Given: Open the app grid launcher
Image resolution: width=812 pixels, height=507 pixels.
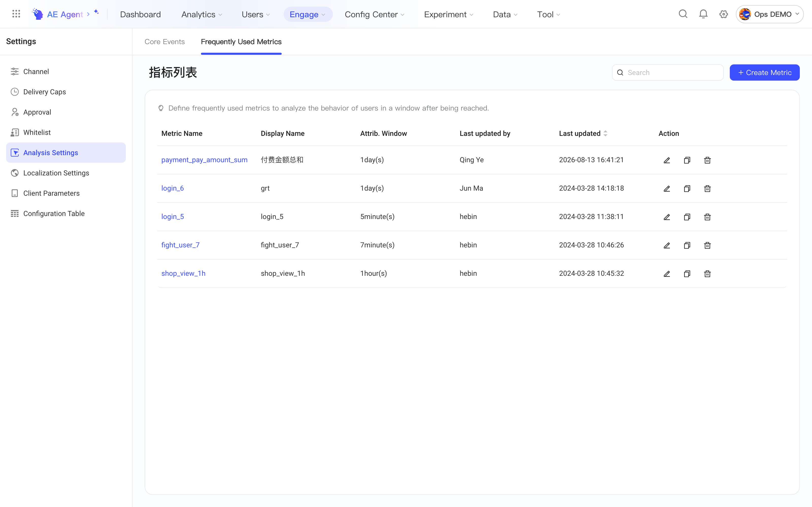Looking at the screenshot, I should pyautogui.click(x=16, y=14).
